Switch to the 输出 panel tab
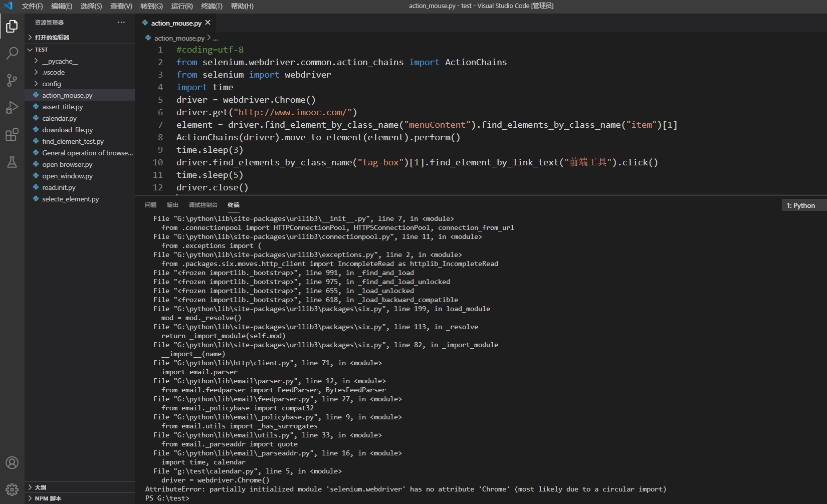Screen dimensions: 827x504 [172, 205]
